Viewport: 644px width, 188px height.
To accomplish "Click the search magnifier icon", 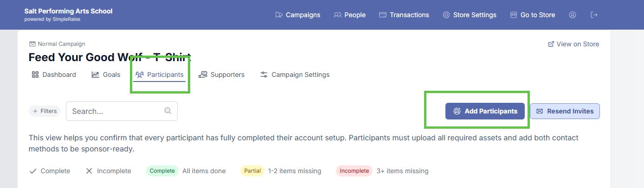I will click(x=168, y=111).
